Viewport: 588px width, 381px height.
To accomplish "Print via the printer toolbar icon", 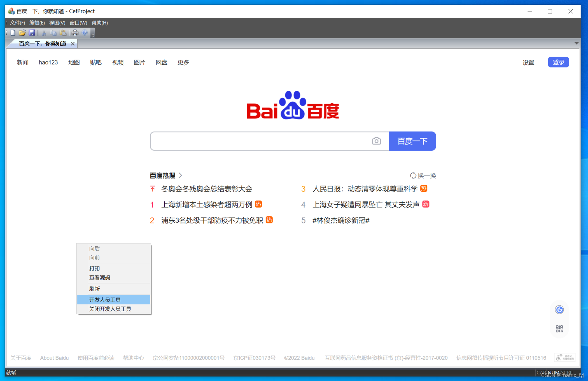I will pyautogui.click(x=75, y=33).
